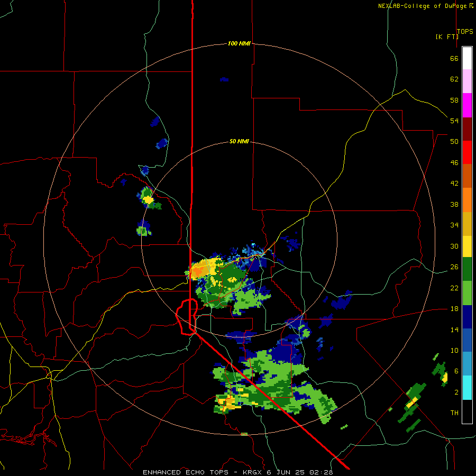Click the '30' legend value
This screenshot has width=476, height=476.
point(454,246)
